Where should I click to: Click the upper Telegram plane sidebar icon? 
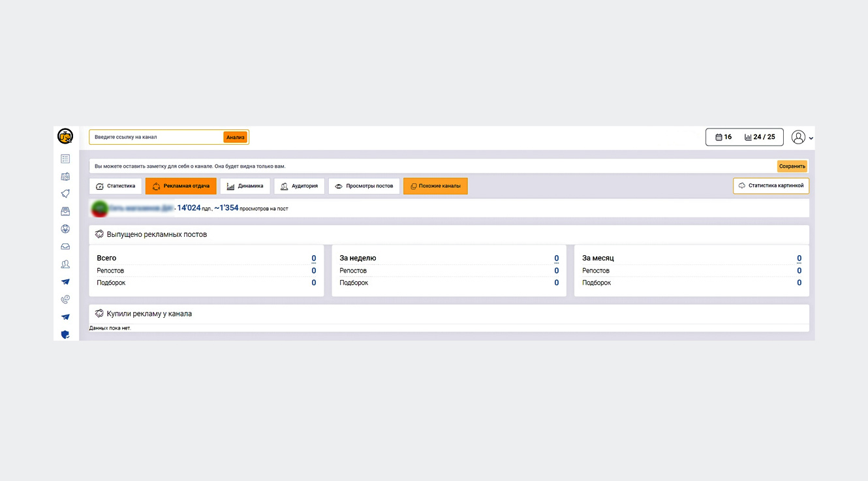click(x=65, y=282)
